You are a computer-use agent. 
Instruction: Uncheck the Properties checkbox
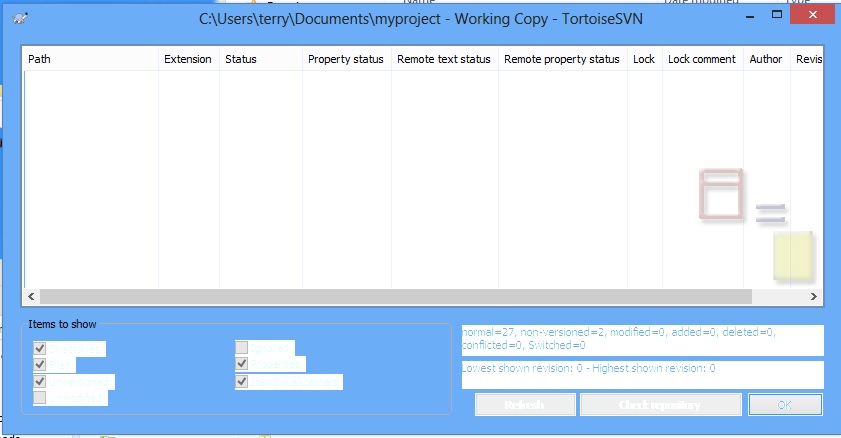[x=241, y=364]
